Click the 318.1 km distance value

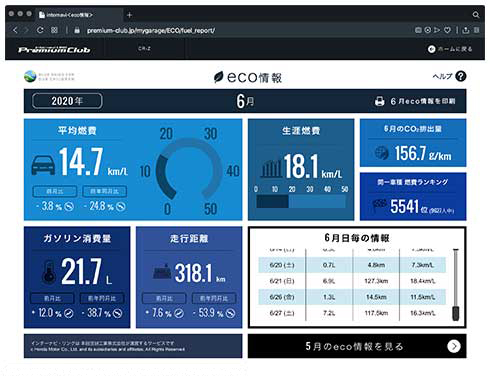click(200, 273)
